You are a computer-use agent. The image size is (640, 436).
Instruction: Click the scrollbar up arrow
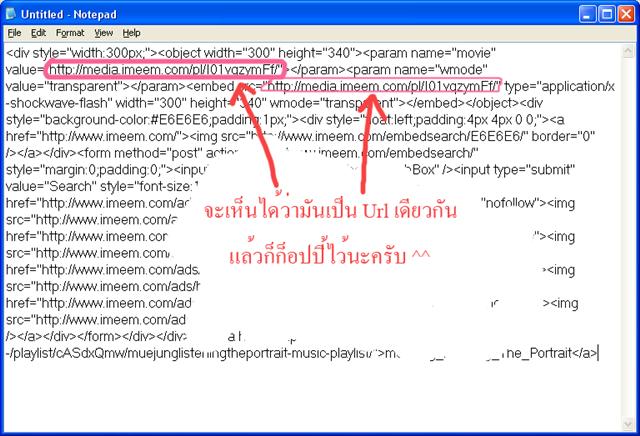click(628, 51)
